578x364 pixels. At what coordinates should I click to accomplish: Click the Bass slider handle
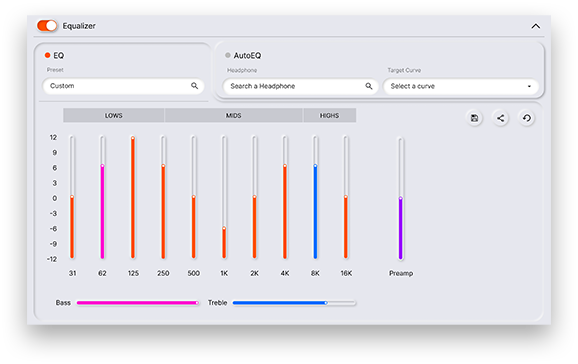(197, 303)
